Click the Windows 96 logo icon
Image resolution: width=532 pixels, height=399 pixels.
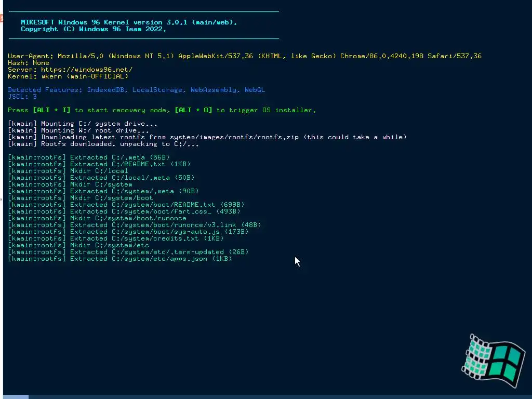click(x=494, y=361)
